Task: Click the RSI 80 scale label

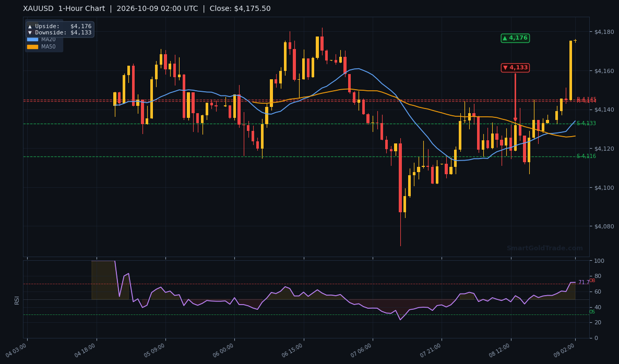Action: pos(598,276)
